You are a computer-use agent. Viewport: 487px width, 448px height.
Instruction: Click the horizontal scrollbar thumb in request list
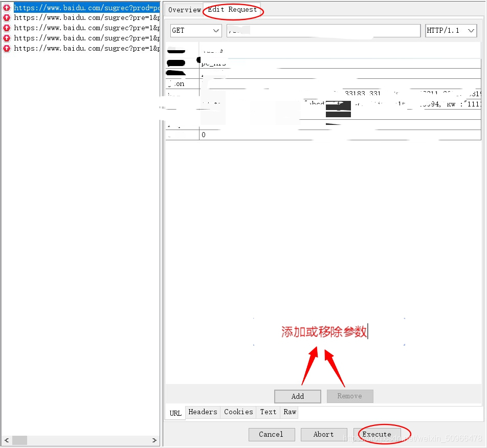coord(19,440)
